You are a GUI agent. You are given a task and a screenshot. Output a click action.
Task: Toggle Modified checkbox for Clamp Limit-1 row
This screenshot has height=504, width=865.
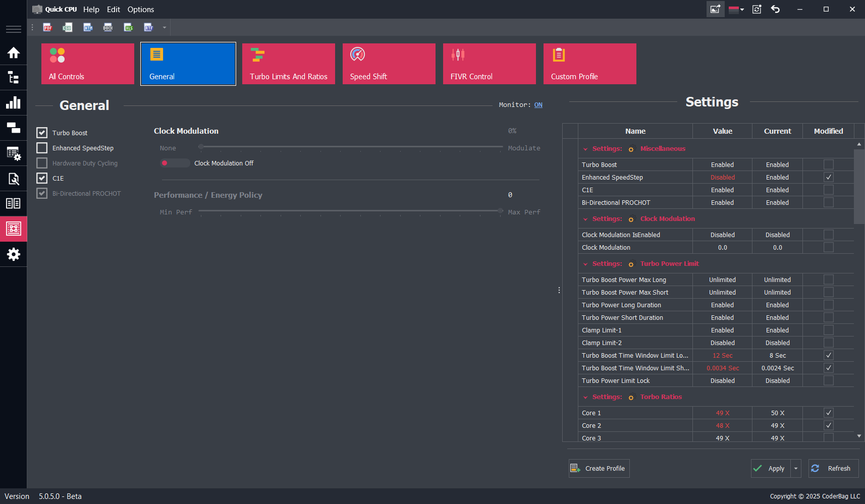[x=829, y=330]
